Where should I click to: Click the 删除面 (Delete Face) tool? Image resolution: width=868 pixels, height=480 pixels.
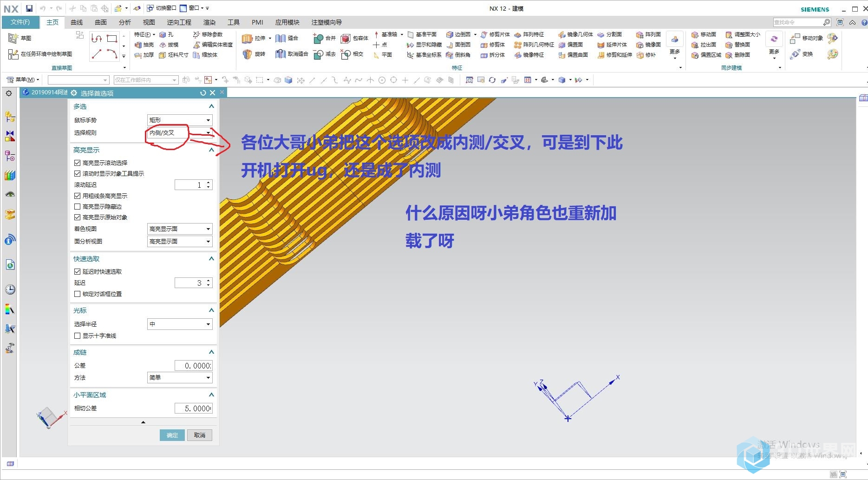click(737, 55)
